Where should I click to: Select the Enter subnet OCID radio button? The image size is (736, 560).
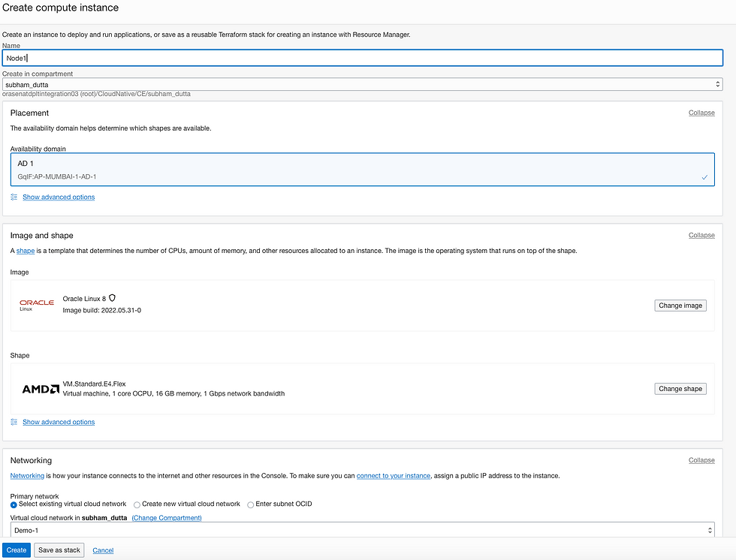[251, 504]
